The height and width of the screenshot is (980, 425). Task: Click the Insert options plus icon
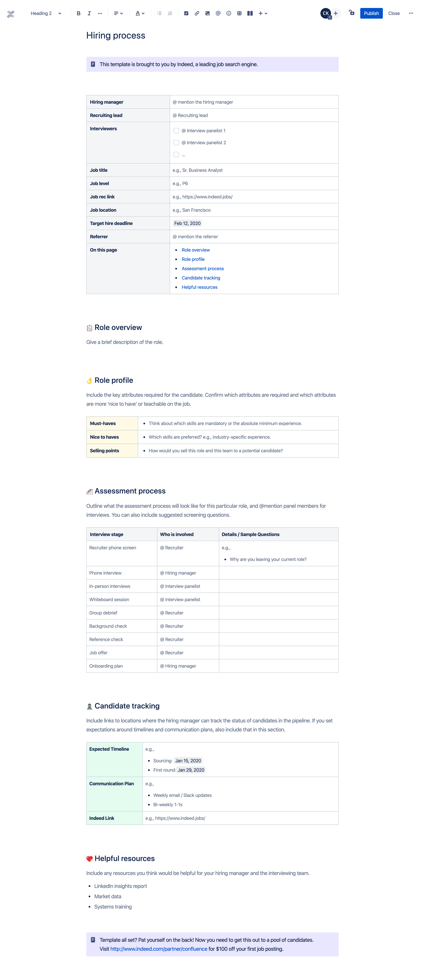point(261,12)
